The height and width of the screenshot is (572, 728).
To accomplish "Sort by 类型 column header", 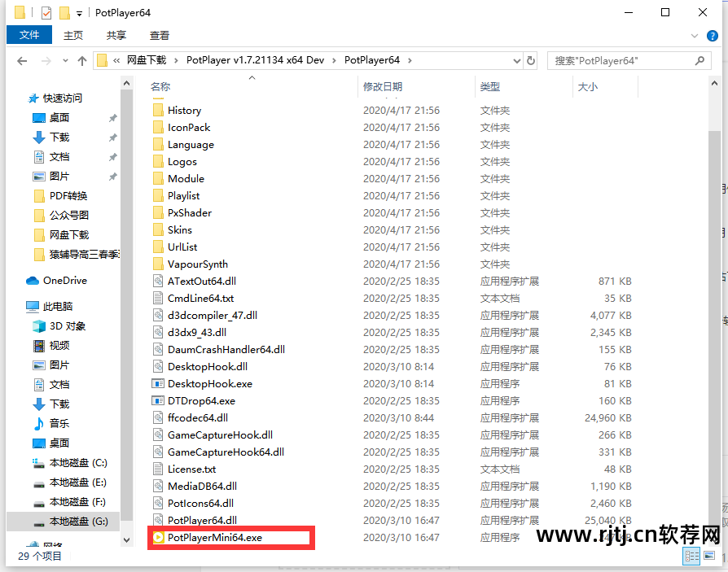I will click(x=490, y=87).
